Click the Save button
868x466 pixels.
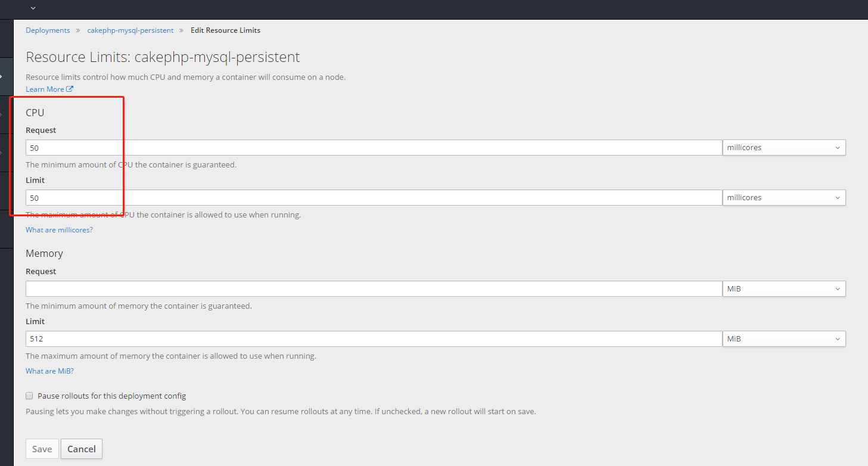tap(42, 449)
